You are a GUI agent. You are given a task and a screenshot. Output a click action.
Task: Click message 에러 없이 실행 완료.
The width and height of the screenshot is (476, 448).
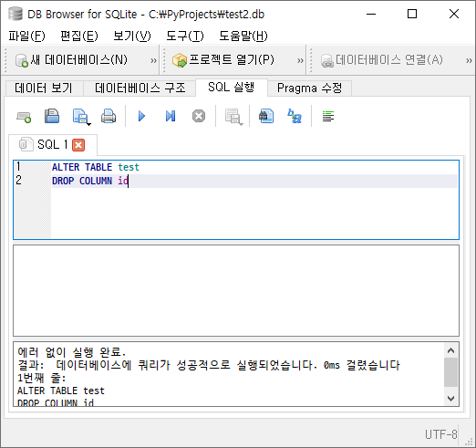72,352
